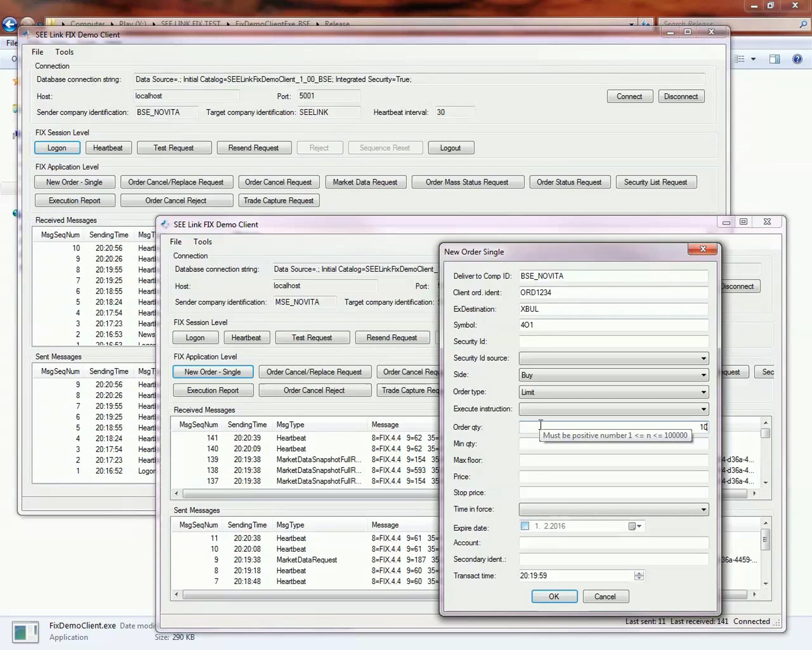Viewport: 812px width, 650px height.
Task: Click the search magnifier in Search Release box
Action: pos(803,24)
